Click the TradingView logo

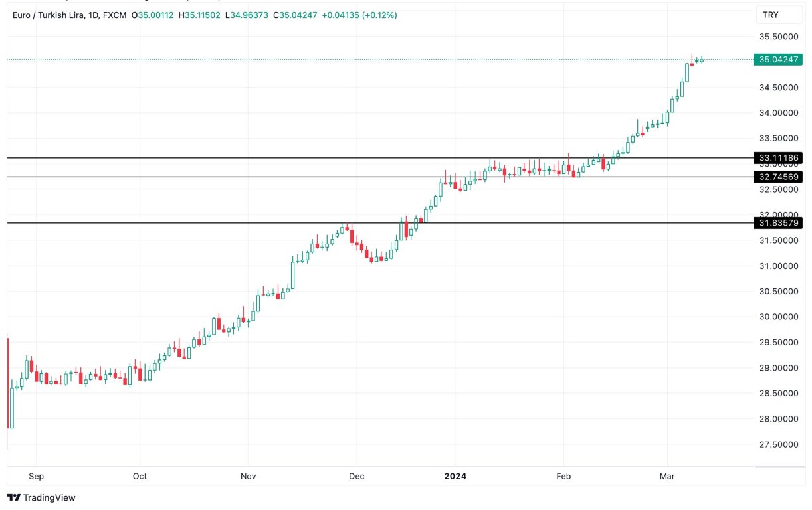coord(41,497)
